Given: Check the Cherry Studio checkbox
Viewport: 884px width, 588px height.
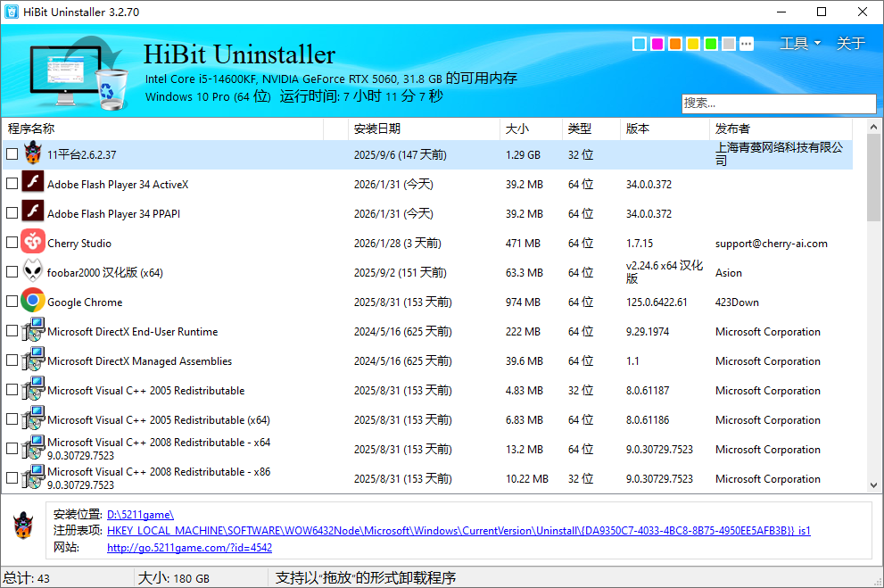Looking at the screenshot, I should (12, 242).
